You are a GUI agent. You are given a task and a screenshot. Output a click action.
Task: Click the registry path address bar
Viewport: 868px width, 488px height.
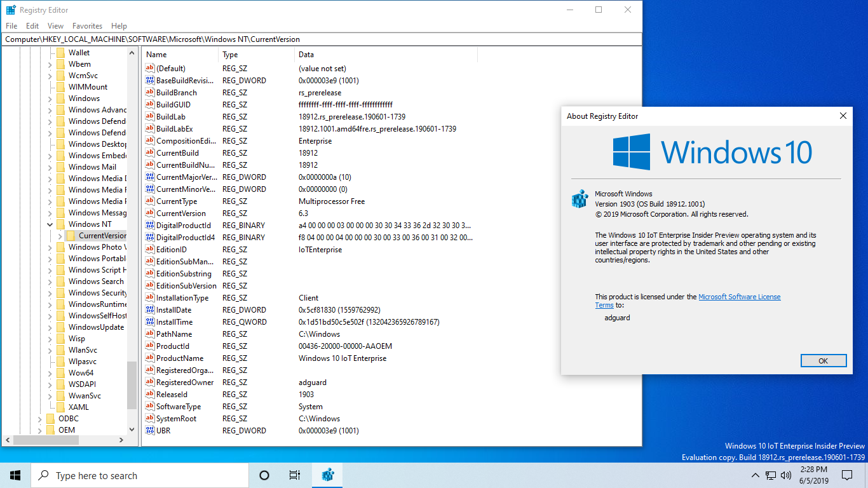pyautogui.click(x=322, y=39)
